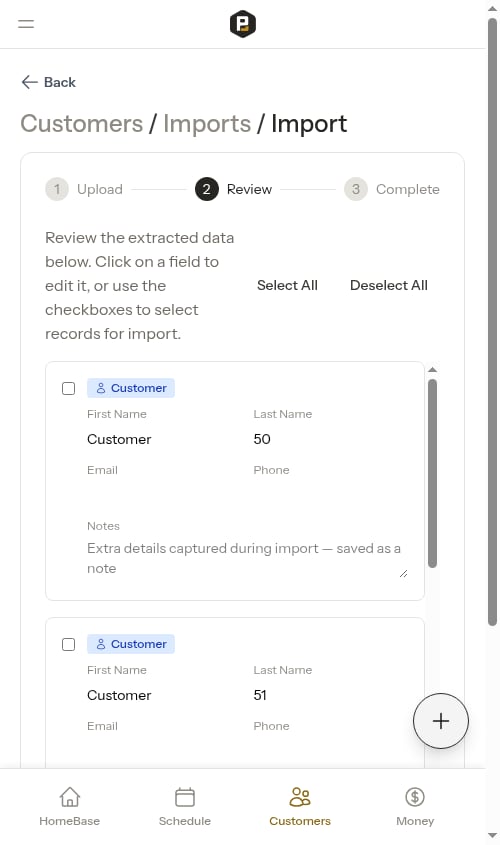Edit Last Name value 51

pyautogui.click(x=330, y=695)
